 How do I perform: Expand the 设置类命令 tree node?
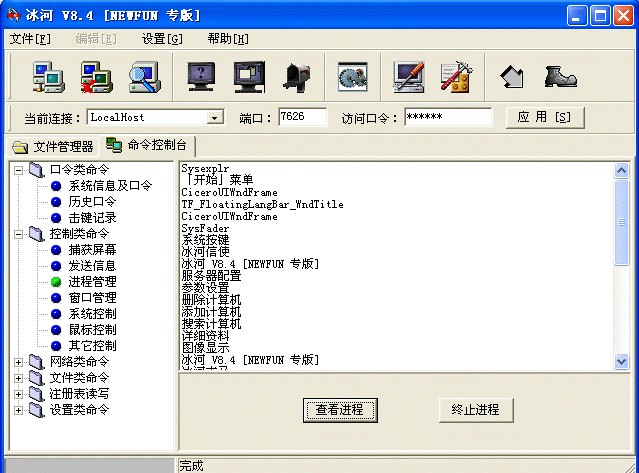coord(18,410)
